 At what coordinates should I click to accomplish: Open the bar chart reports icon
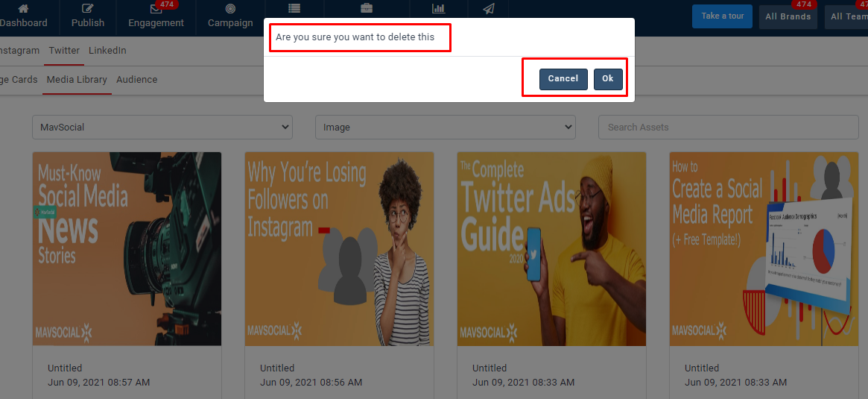pyautogui.click(x=438, y=9)
